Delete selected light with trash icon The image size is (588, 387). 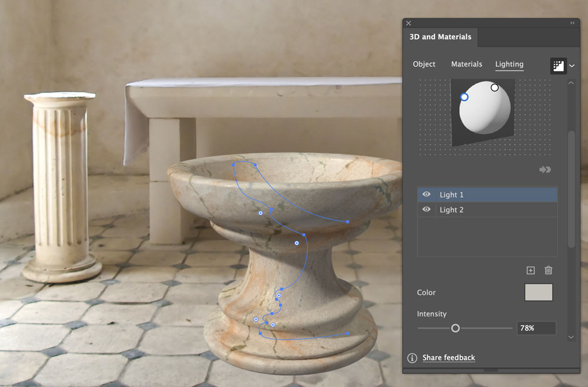point(549,270)
